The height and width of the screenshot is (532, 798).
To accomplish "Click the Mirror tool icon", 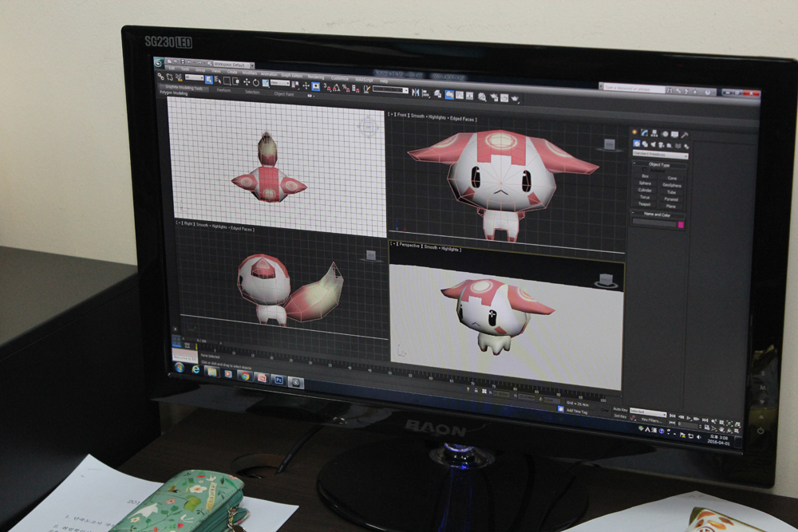I will [415, 93].
